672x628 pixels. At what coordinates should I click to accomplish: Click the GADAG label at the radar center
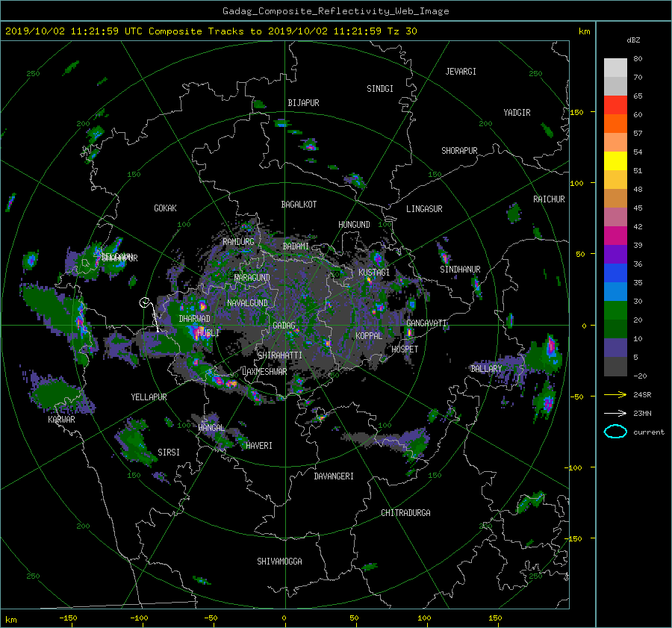coord(284,326)
